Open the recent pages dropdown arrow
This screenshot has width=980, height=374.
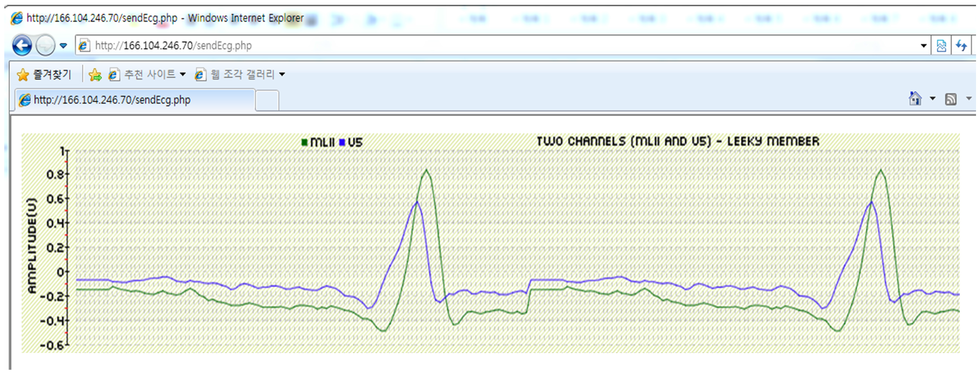click(x=63, y=46)
